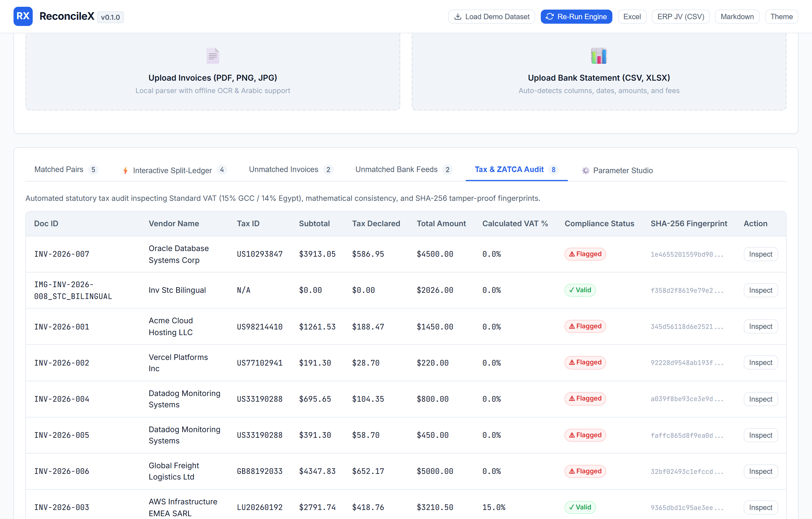Open the Parameter Studio tab
Screen dimensions: 812x519
(617, 170)
